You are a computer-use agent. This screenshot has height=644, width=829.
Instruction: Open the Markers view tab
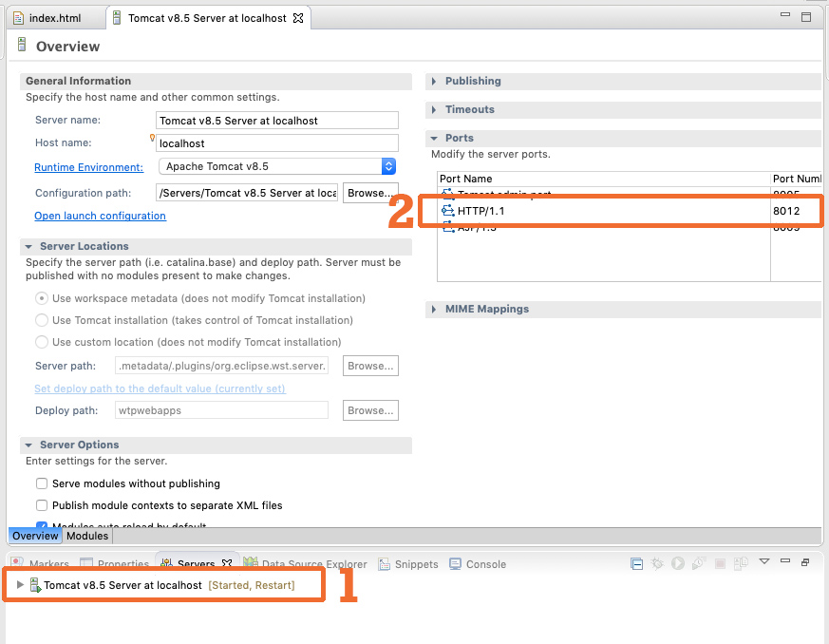coord(41,563)
